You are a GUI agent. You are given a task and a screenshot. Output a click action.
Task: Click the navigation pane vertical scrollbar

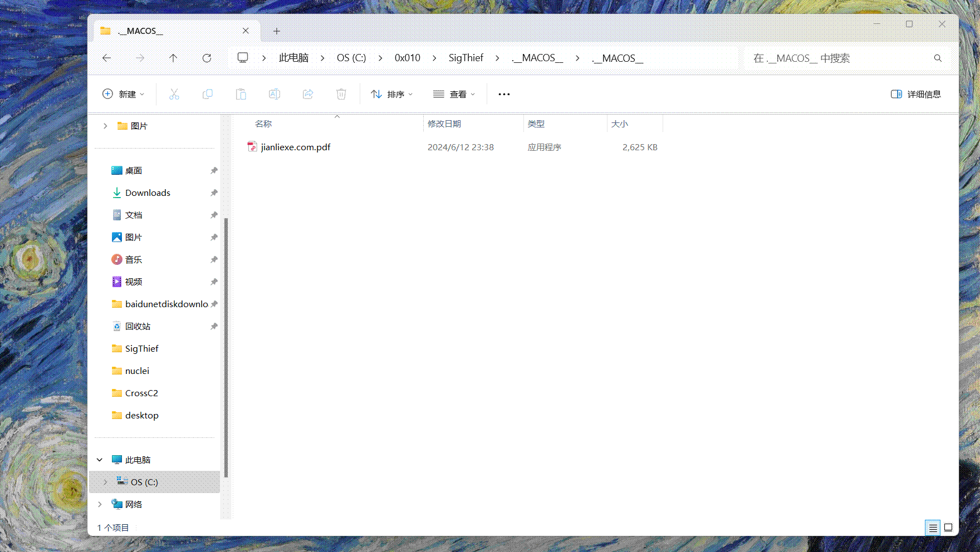pyautogui.click(x=226, y=348)
